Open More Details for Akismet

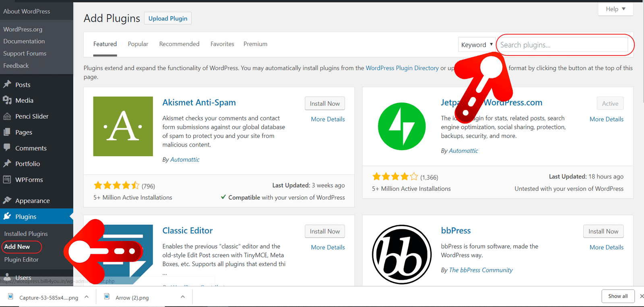click(328, 119)
